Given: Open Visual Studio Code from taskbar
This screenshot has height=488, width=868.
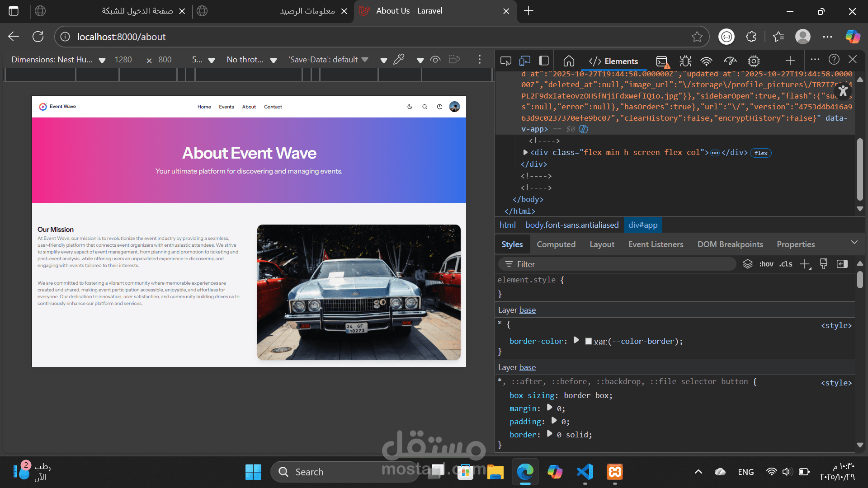Looking at the screenshot, I should [x=585, y=472].
